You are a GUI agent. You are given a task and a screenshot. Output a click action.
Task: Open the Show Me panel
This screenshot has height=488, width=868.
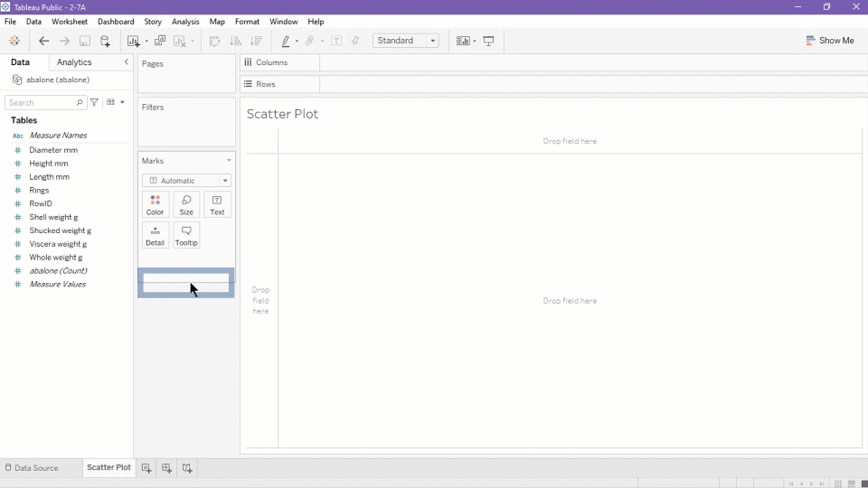830,41
